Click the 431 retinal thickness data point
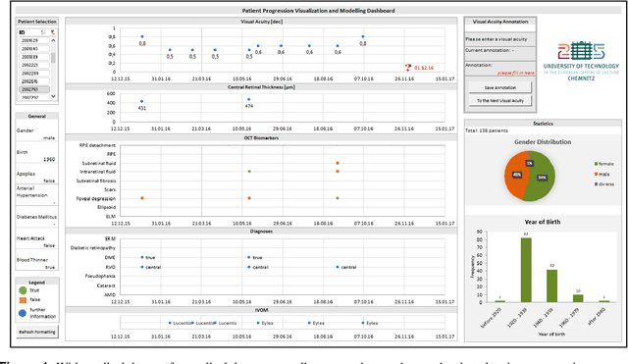This screenshot has width=628, height=364. [141, 102]
